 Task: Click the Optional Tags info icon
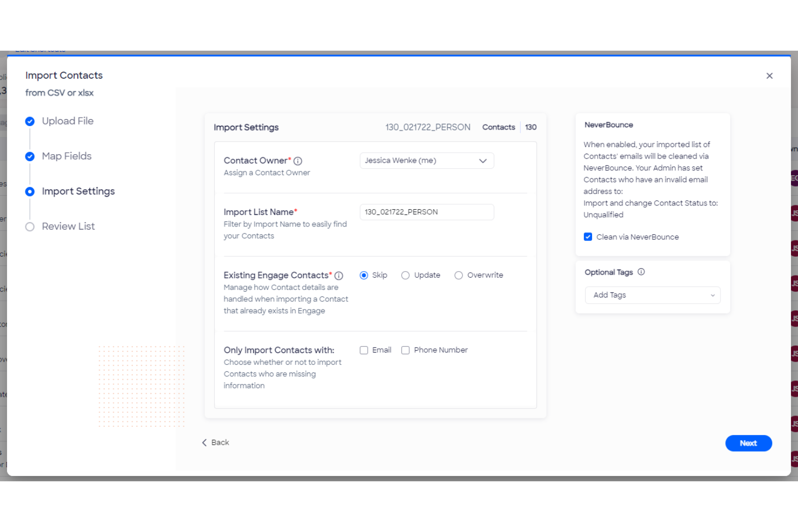pos(641,272)
